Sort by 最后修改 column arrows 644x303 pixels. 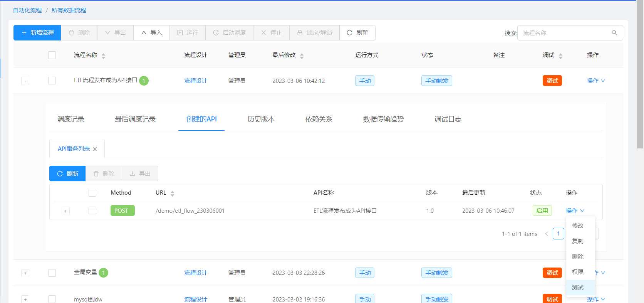(x=302, y=56)
